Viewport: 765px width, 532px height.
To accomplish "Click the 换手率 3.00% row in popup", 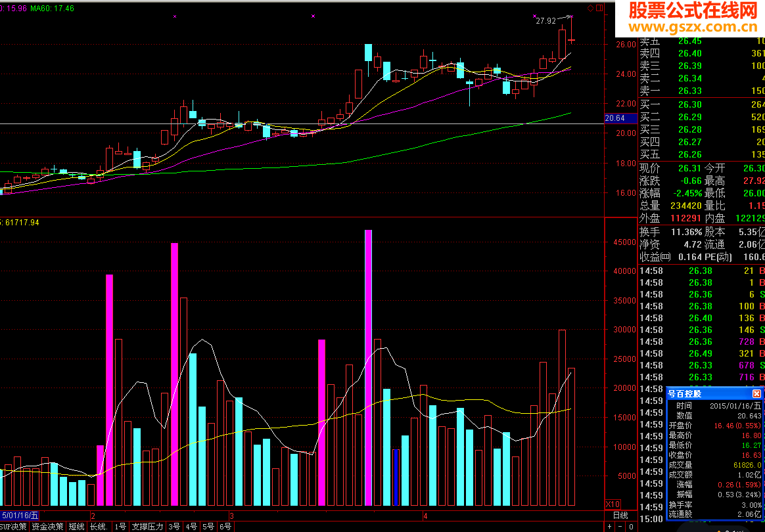I will point(715,505).
